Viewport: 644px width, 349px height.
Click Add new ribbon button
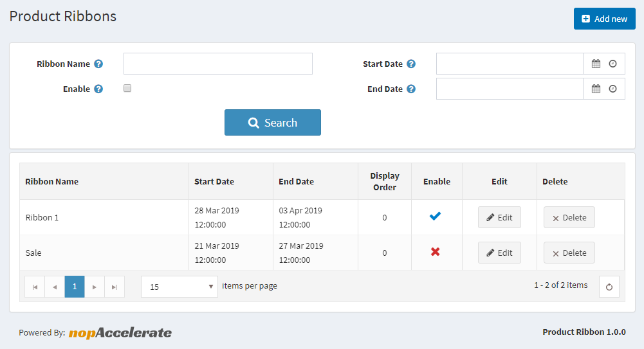[x=604, y=19]
